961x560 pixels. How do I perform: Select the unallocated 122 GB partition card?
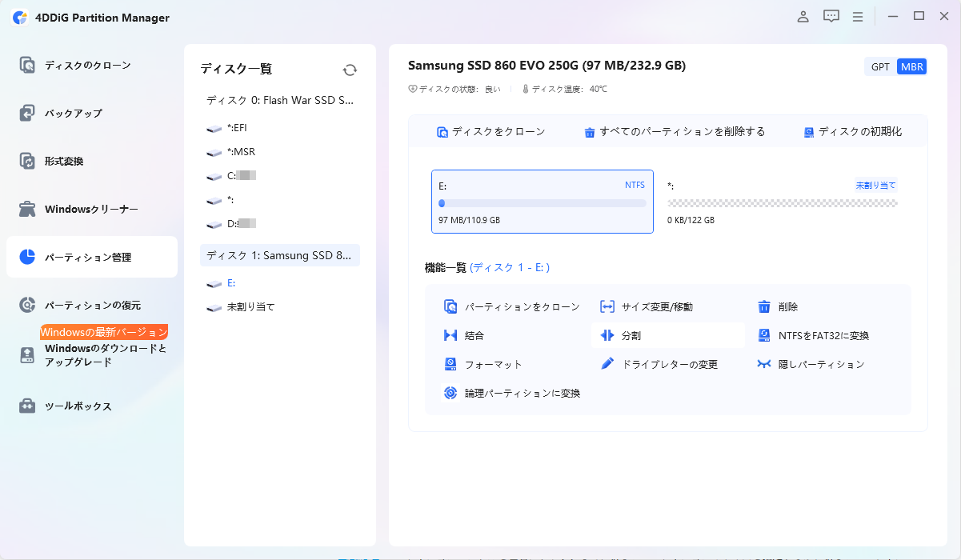click(782, 202)
